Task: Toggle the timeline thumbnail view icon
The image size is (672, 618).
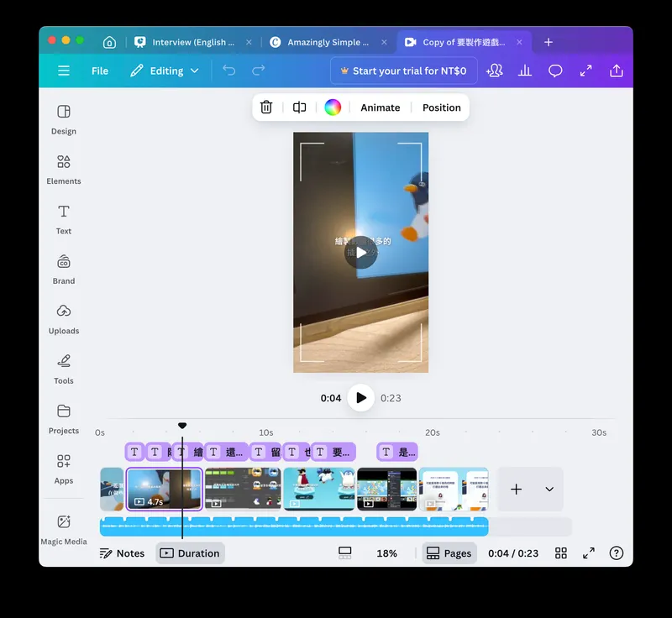Action: pyautogui.click(x=345, y=553)
